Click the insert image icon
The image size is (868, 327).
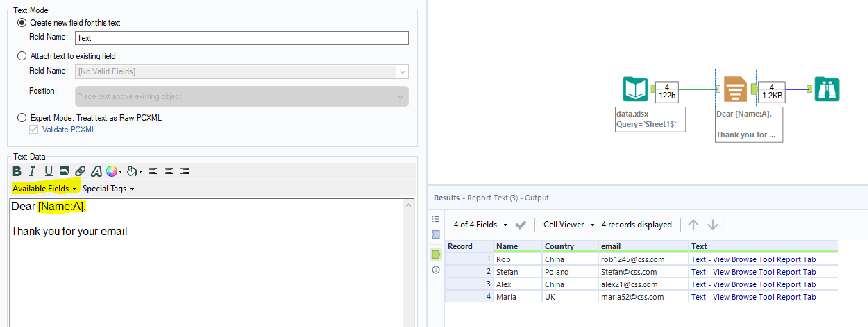(x=65, y=171)
